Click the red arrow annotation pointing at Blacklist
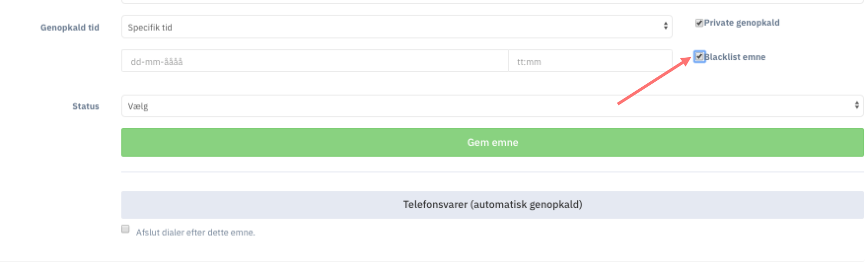The width and height of the screenshot is (868, 270). point(654,81)
